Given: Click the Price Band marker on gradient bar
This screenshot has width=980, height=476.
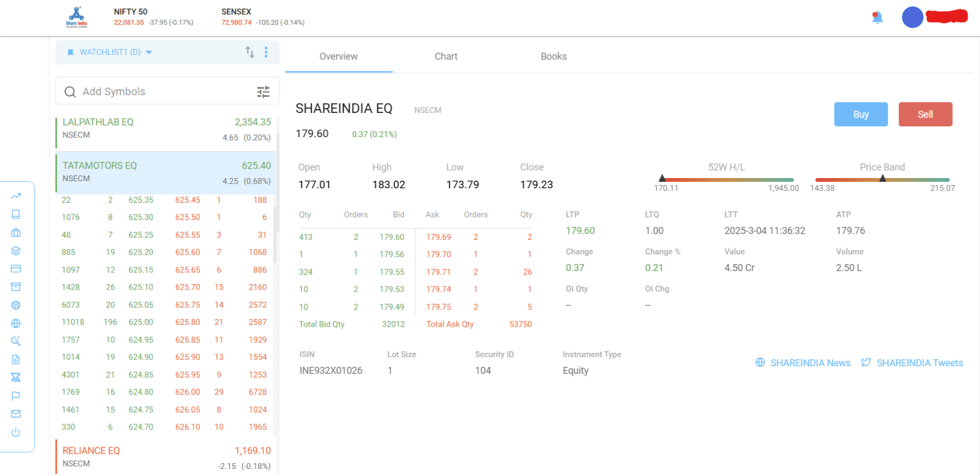Looking at the screenshot, I should coord(882,179).
